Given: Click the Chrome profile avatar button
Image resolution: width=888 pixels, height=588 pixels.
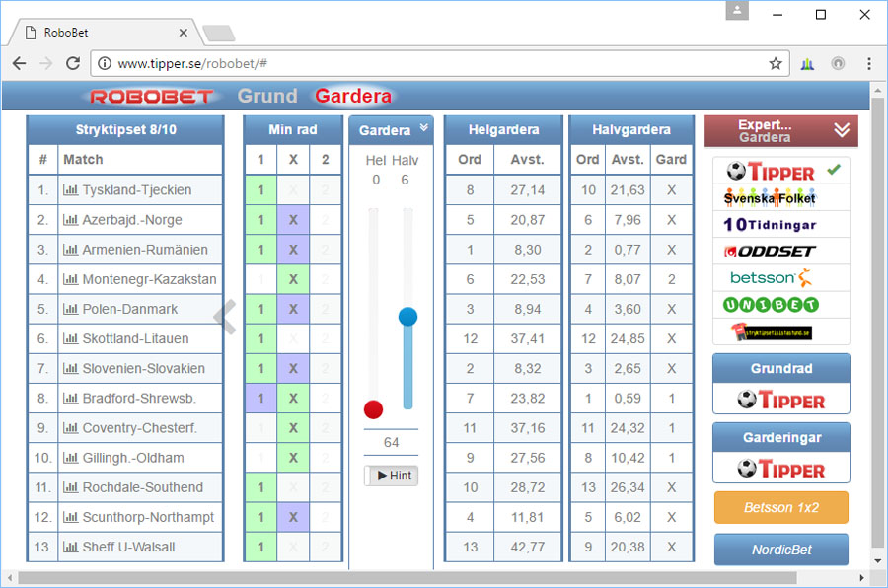Looking at the screenshot, I should [x=737, y=10].
